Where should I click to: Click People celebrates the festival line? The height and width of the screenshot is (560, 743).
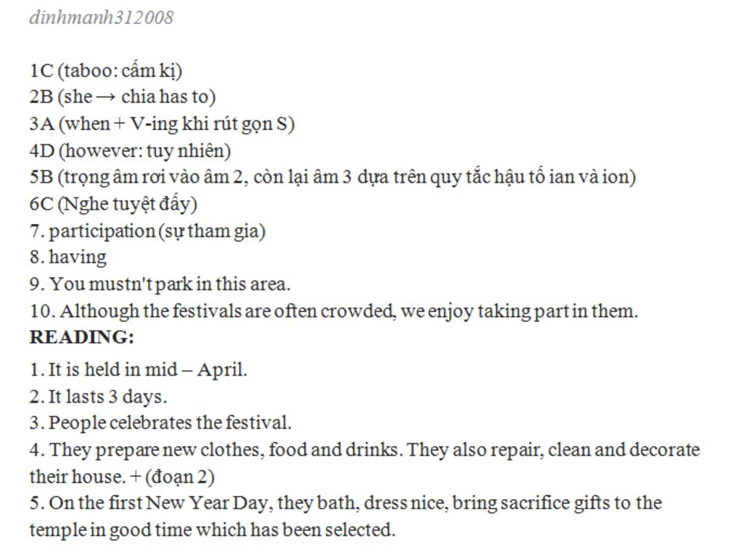160,423
